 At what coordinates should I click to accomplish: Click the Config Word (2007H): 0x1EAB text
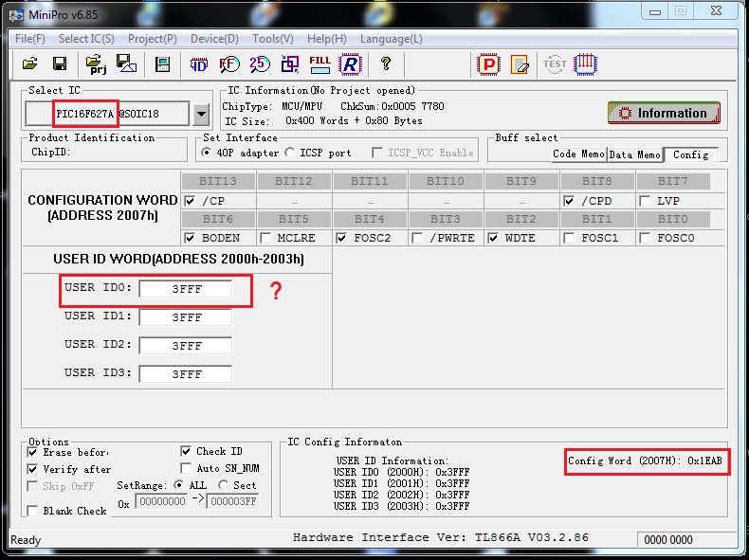tap(645, 461)
